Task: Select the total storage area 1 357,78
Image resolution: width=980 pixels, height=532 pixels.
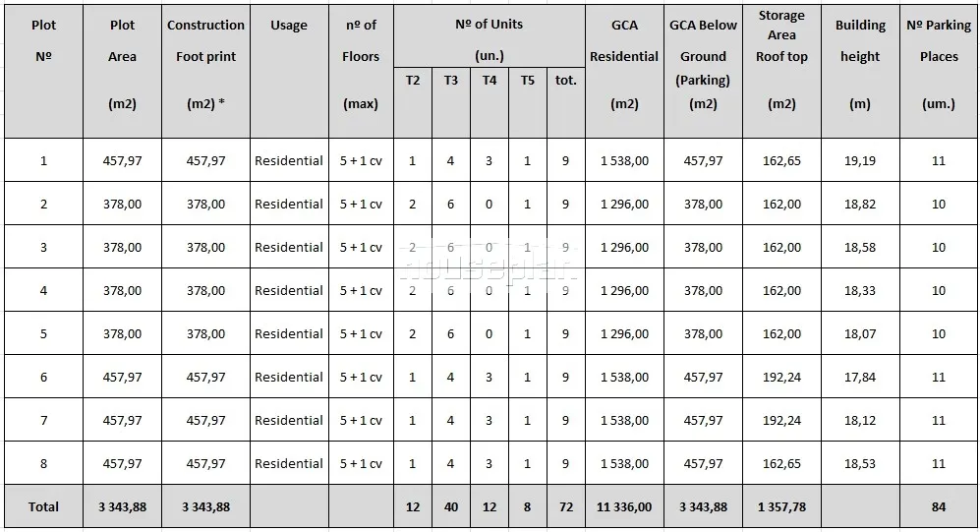Action: [x=781, y=507]
